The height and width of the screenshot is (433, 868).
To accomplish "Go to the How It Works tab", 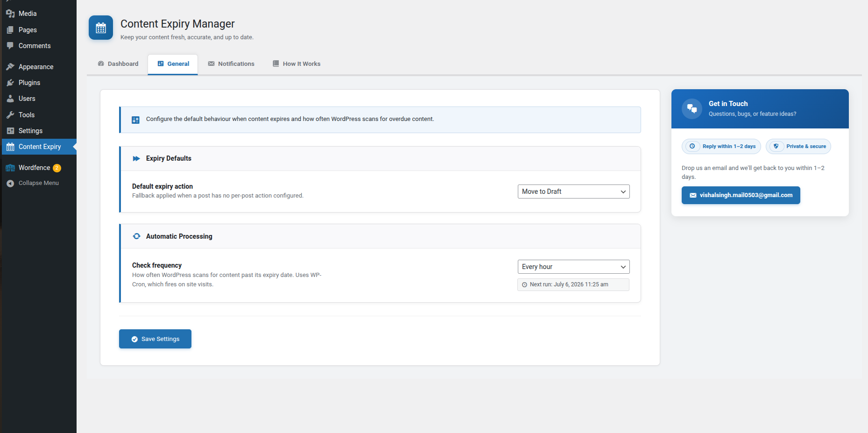I will click(296, 64).
